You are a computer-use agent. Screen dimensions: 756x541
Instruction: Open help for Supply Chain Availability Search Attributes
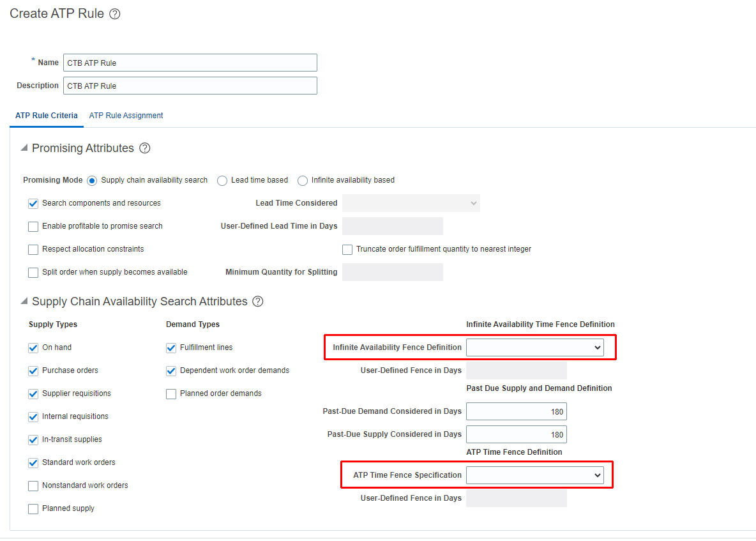257,301
